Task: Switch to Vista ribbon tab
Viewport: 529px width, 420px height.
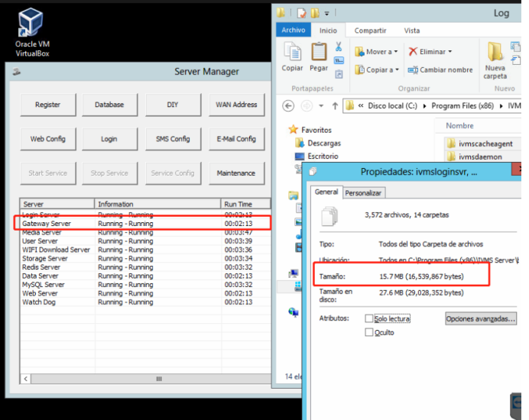Action: pyautogui.click(x=412, y=31)
